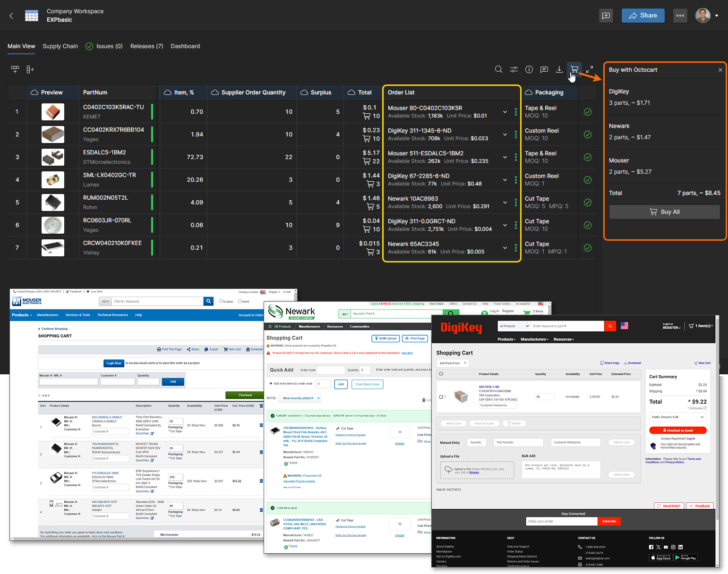
Task: Click BOM Upload on Newark cart
Action: pyautogui.click(x=386, y=338)
